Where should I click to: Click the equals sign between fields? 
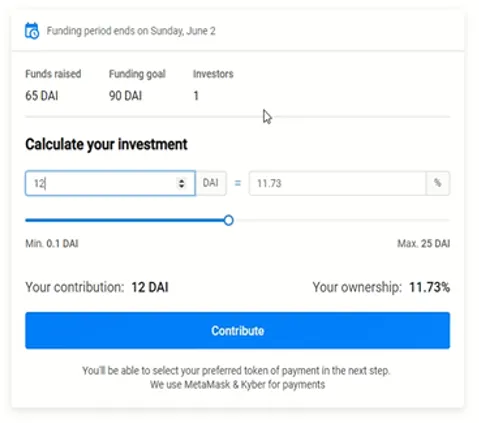(238, 183)
